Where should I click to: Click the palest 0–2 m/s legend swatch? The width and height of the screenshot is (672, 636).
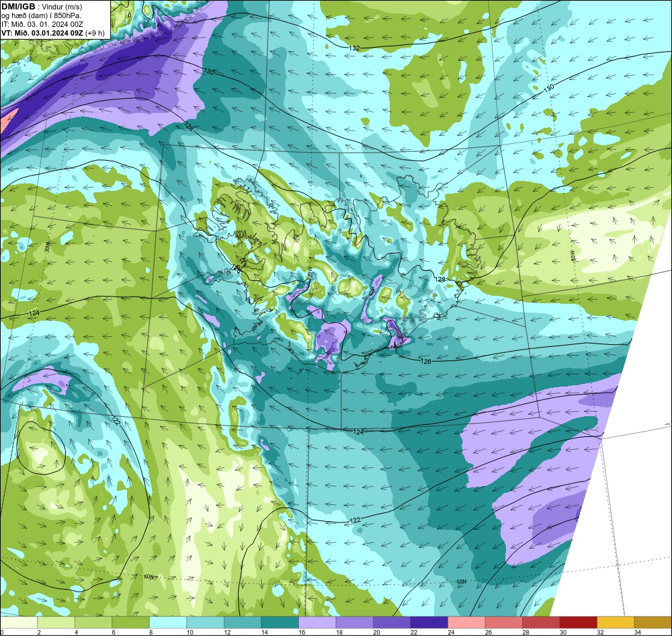tap(19, 623)
